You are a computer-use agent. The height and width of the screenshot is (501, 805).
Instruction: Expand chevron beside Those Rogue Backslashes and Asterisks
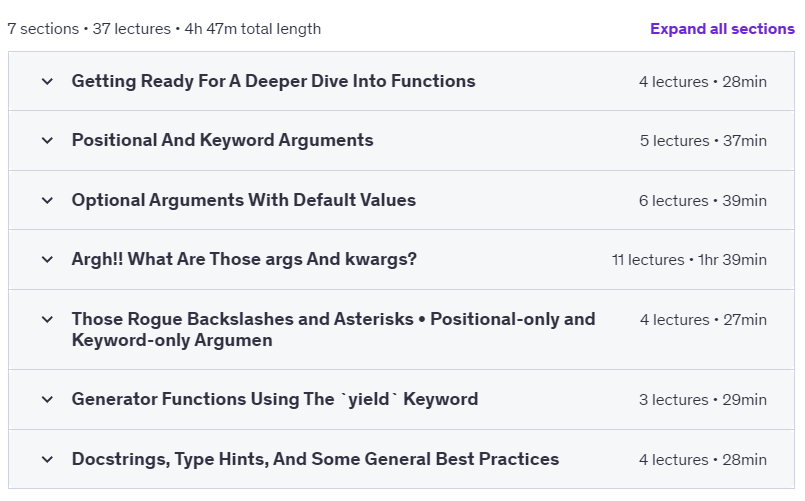point(47,319)
